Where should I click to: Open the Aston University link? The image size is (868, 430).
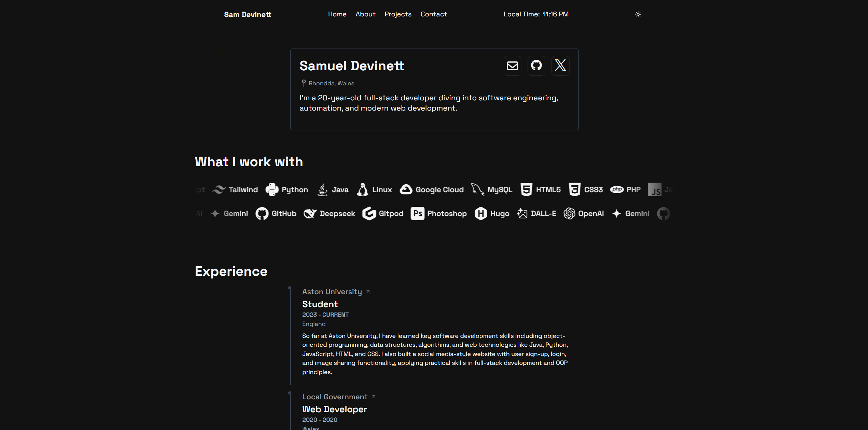[x=332, y=292]
